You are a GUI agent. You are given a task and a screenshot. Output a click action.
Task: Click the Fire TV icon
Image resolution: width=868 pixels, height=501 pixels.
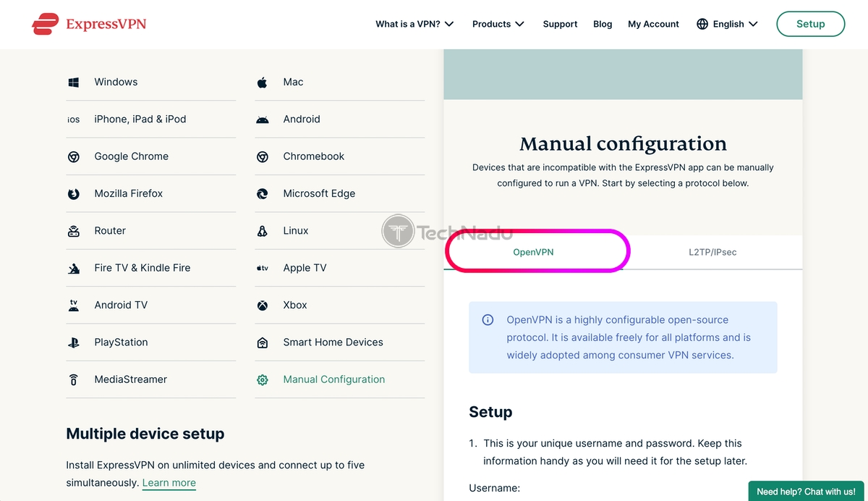click(74, 269)
